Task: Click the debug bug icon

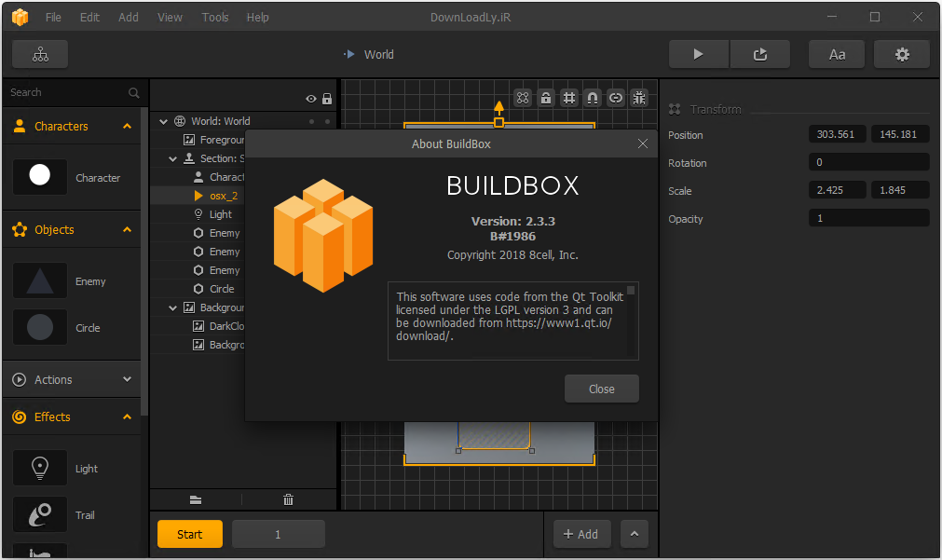Action: tap(639, 98)
